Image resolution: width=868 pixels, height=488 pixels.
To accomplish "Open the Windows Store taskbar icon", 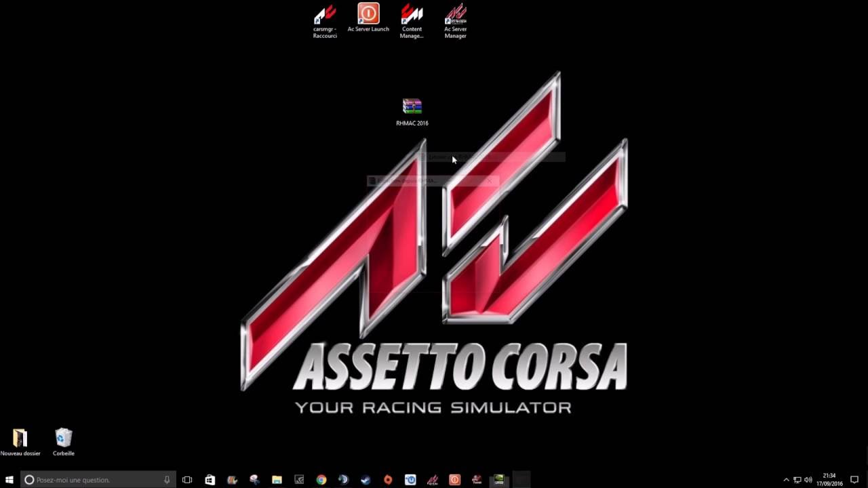I will click(x=210, y=480).
